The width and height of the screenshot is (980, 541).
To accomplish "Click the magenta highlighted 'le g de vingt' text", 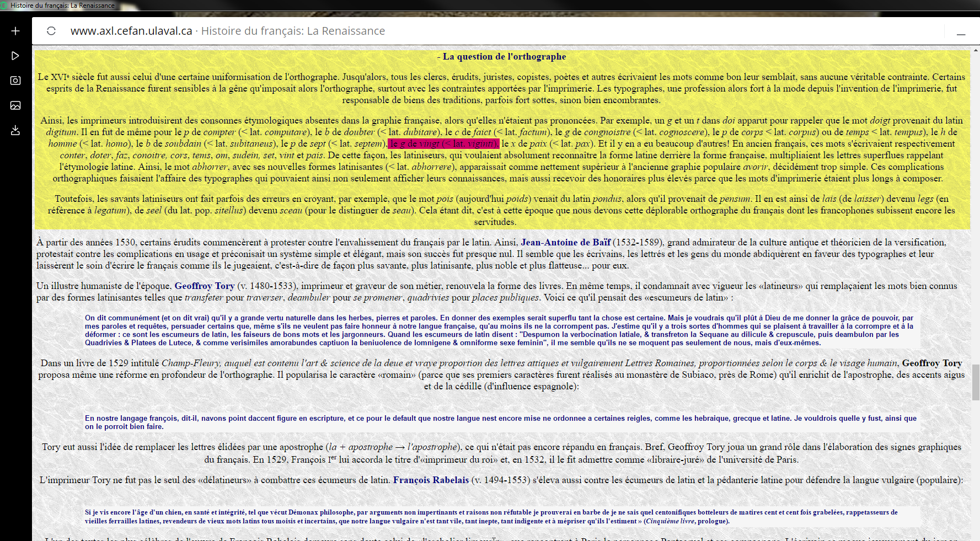I will coord(443,144).
